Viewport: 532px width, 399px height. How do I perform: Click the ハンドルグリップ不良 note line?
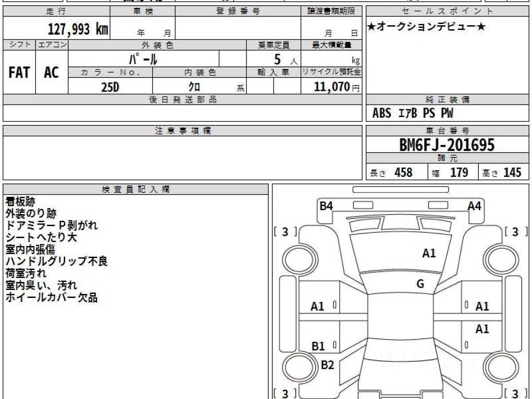[x=56, y=262]
